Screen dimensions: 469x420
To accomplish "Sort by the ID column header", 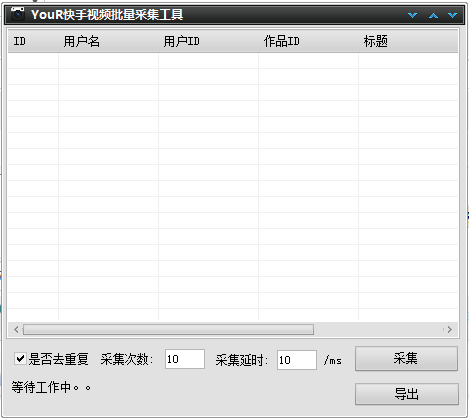I will click(33, 41).
